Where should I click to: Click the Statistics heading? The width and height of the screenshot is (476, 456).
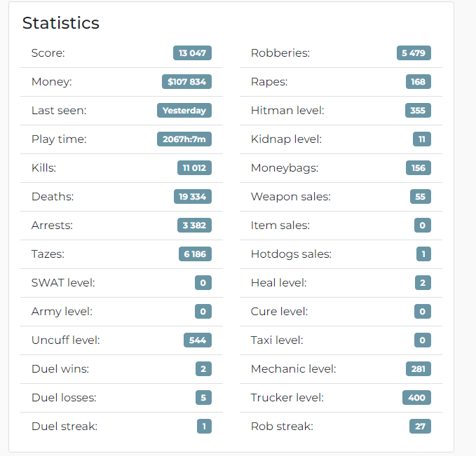coord(61,22)
